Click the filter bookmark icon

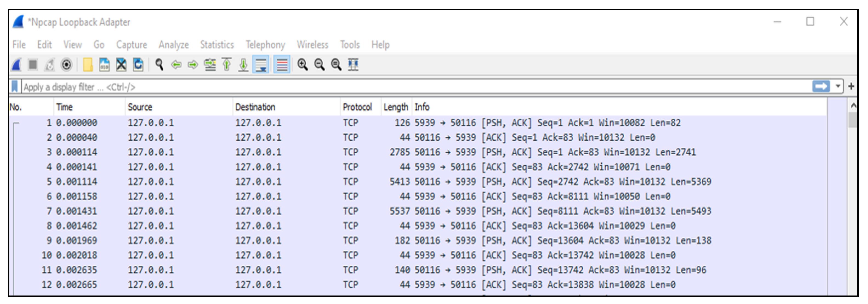pyautogui.click(x=15, y=87)
